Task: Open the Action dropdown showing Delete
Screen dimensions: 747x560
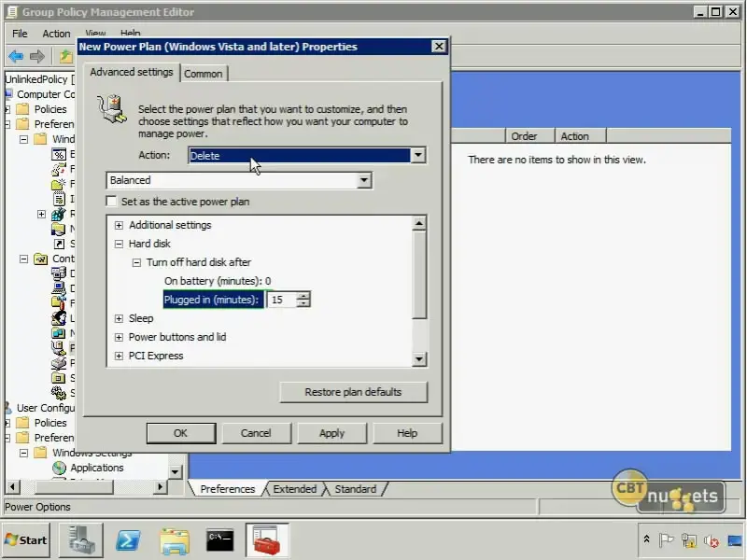Action: click(x=417, y=155)
